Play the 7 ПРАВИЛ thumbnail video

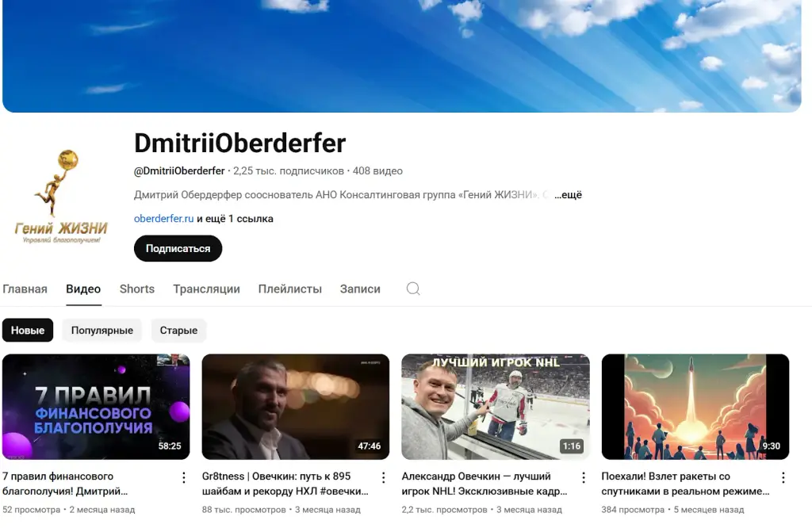(x=96, y=407)
